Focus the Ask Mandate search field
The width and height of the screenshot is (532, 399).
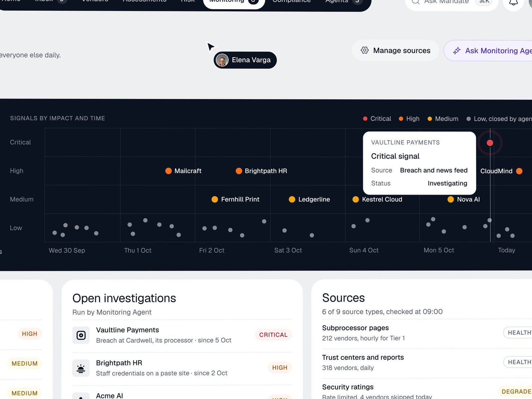[452, 2]
